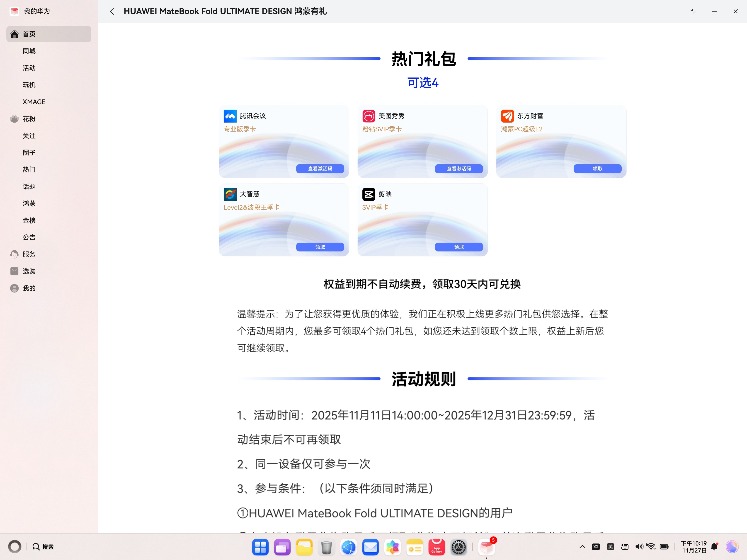Image resolution: width=747 pixels, height=560 pixels.
Task: Click the 大智慧 app icon
Action: tap(230, 194)
